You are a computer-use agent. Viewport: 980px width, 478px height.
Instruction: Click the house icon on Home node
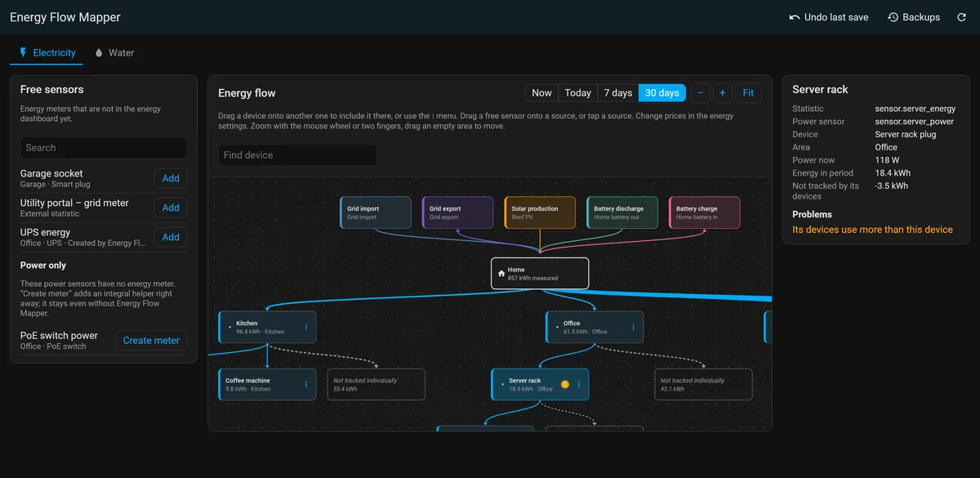click(501, 274)
